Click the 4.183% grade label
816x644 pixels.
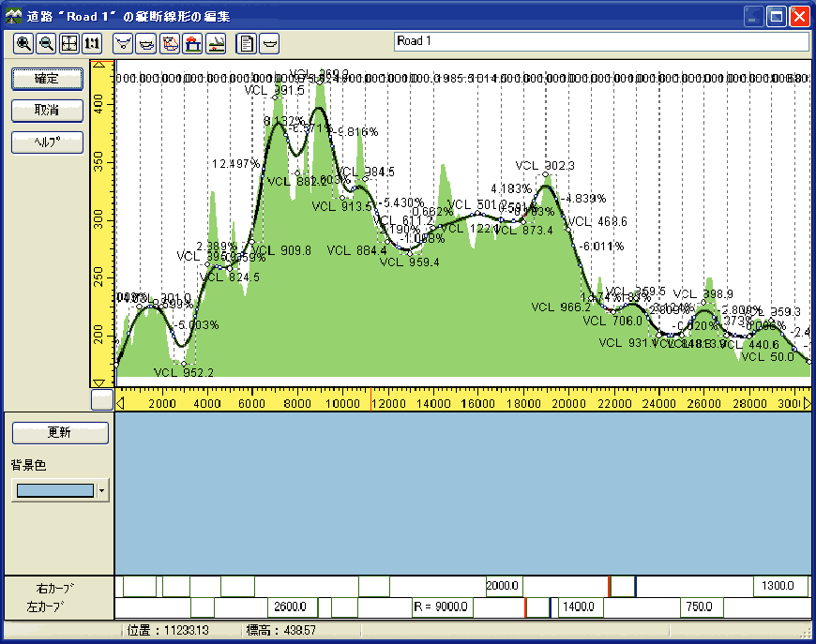pos(511,188)
